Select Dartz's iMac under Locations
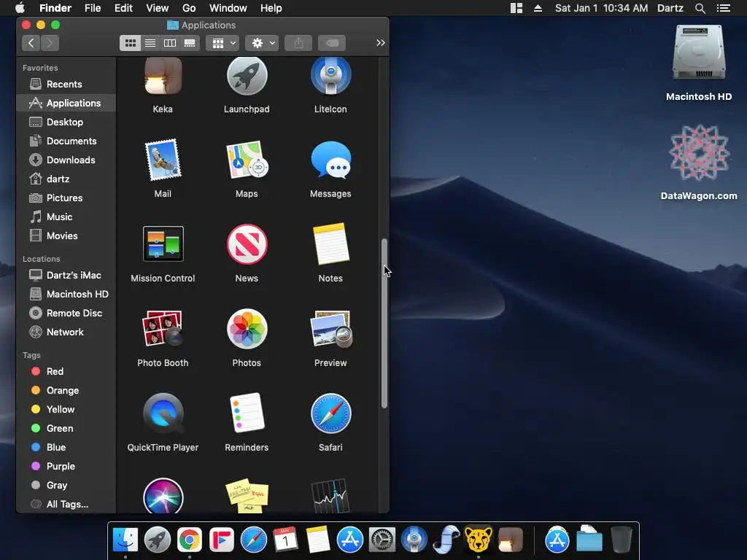The height and width of the screenshot is (560, 747). click(x=66, y=275)
